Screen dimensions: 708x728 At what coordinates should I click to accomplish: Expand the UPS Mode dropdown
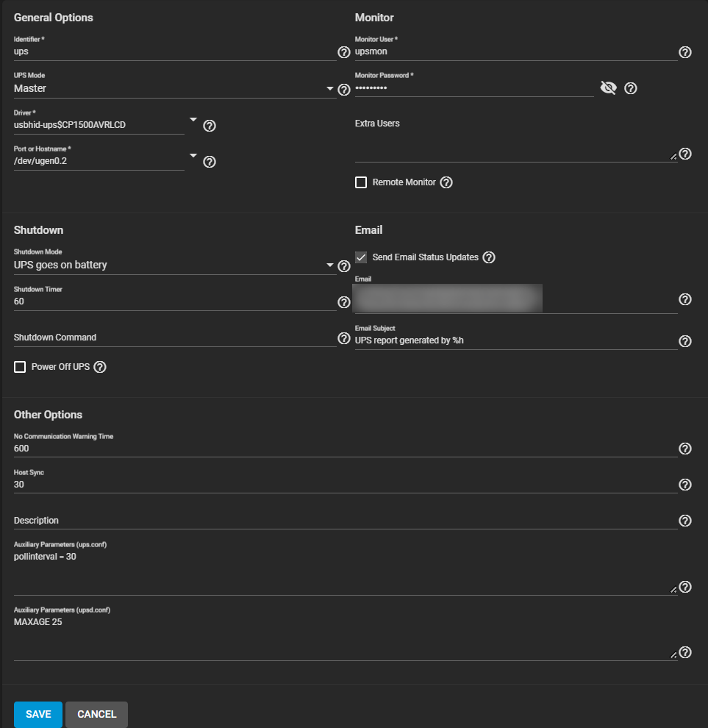click(331, 89)
